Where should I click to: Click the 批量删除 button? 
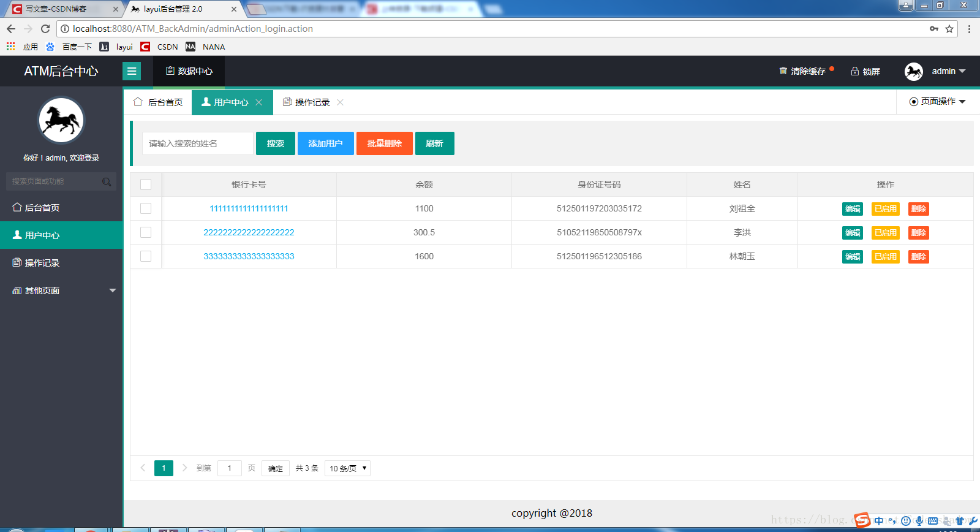click(385, 143)
